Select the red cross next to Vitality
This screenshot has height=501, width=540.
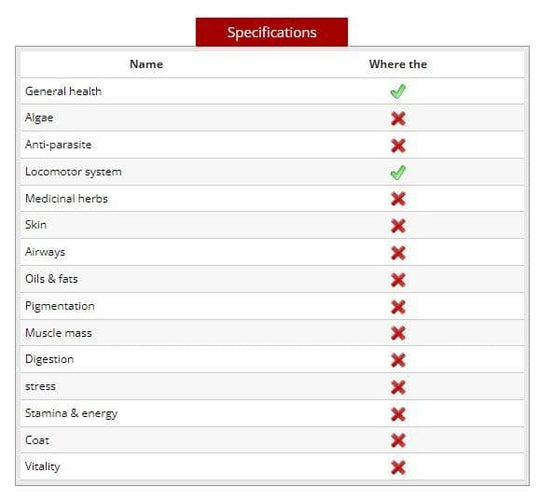pos(398,468)
